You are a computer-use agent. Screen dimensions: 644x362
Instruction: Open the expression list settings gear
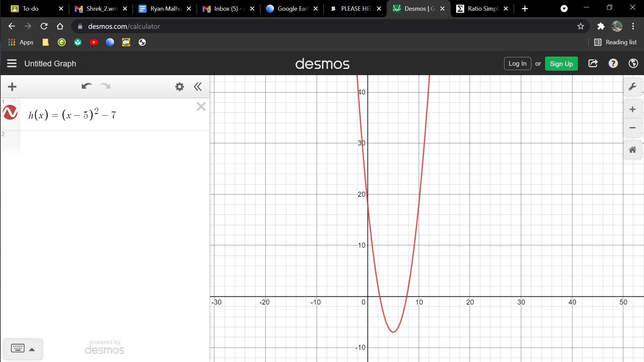click(179, 87)
